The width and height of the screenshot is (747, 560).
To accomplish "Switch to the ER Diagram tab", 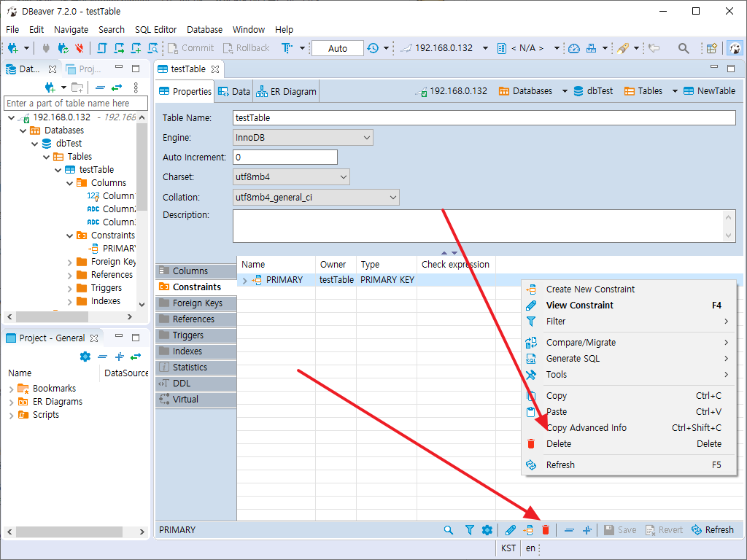I will [286, 91].
